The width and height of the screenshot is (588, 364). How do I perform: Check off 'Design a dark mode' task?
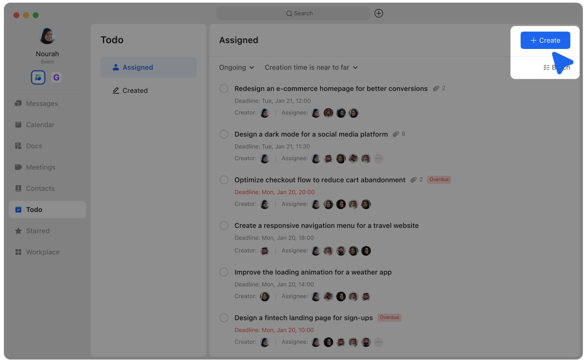(224, 134)
